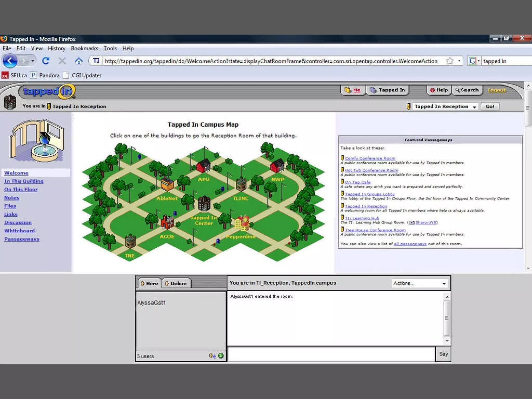
Task: Select the Here users tab
Action: (x=149, y=283)
